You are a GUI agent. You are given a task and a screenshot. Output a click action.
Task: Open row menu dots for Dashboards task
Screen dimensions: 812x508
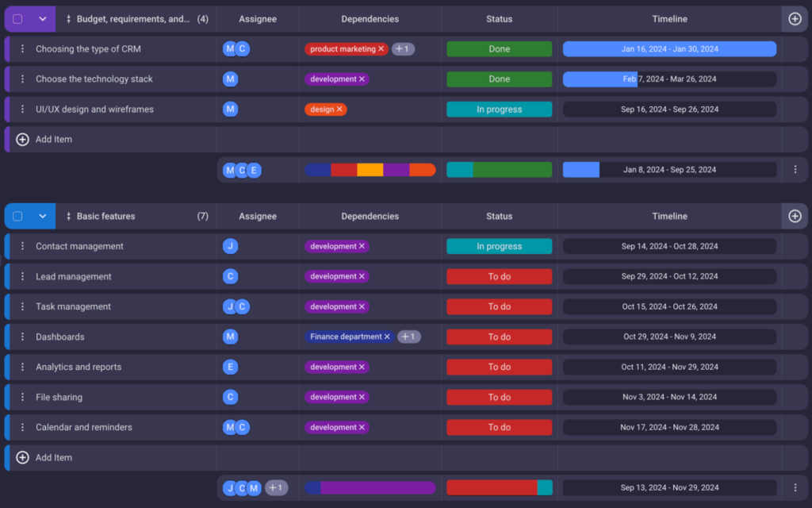click(x=22, y=337)
